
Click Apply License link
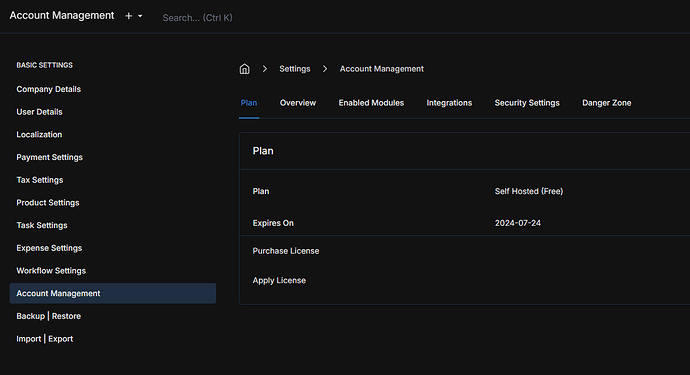279,280
